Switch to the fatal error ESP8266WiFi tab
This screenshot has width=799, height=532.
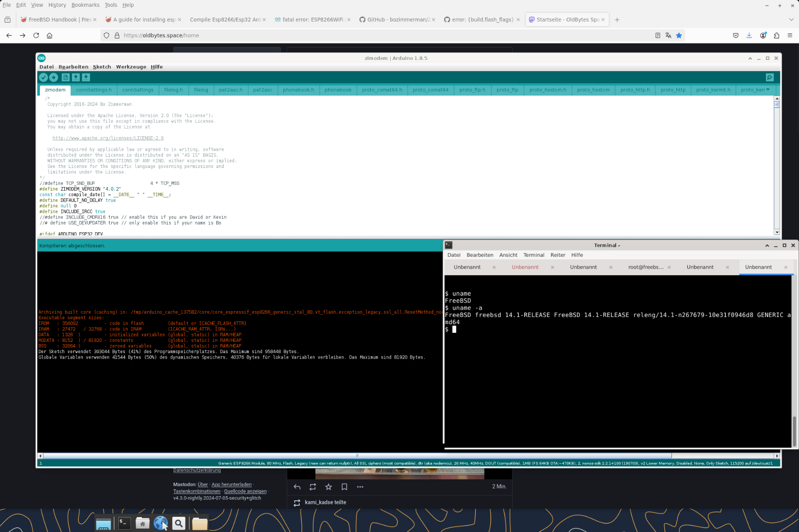312,19
